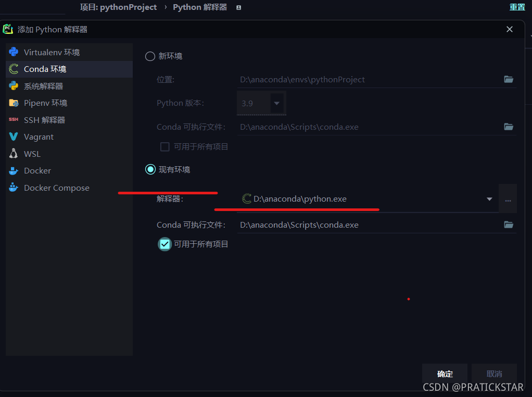Screen dimensions: 532x397
Task: Uncheck 可用于所有项目 under existing environment
Action: (165, 244)
